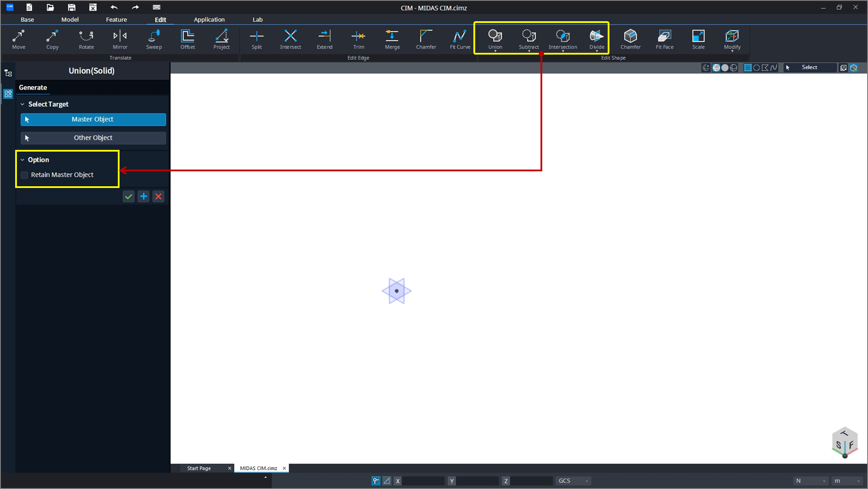Open the length unit m dropdown
This screenshot has height=489, width=868.
click(x=847, y=481)
